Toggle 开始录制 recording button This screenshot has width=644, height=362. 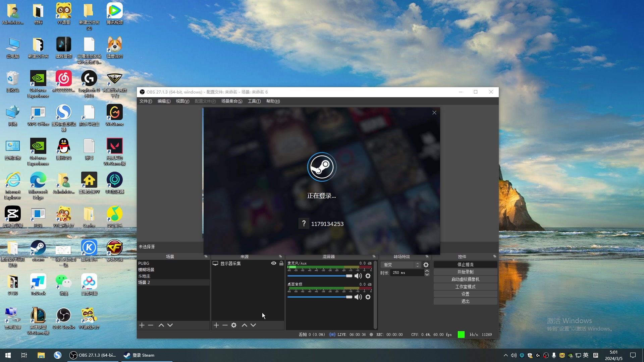465,272
